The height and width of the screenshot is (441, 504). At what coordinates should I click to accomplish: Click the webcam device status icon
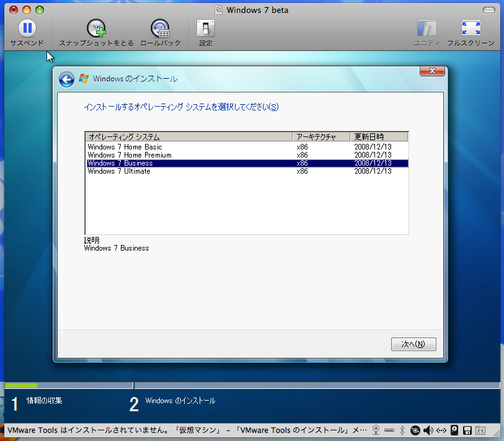376,430
